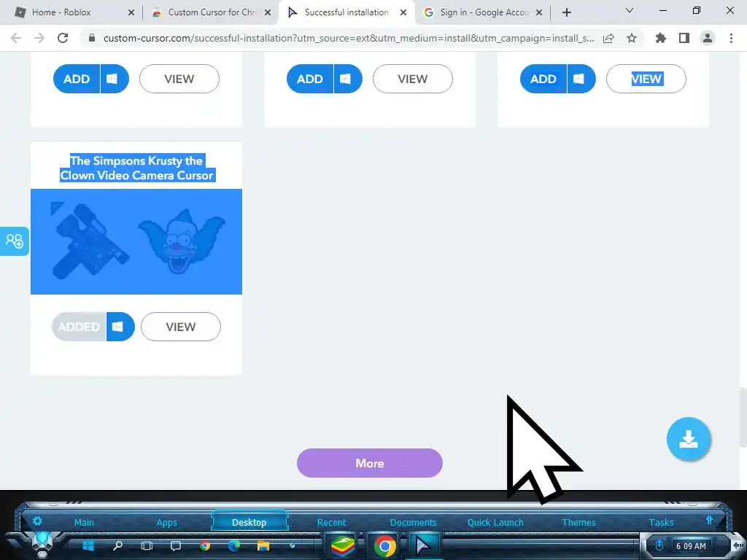This screenshot has height=560, width=747.
Task: Load more cursors with the More button
Action: point(370,463)
